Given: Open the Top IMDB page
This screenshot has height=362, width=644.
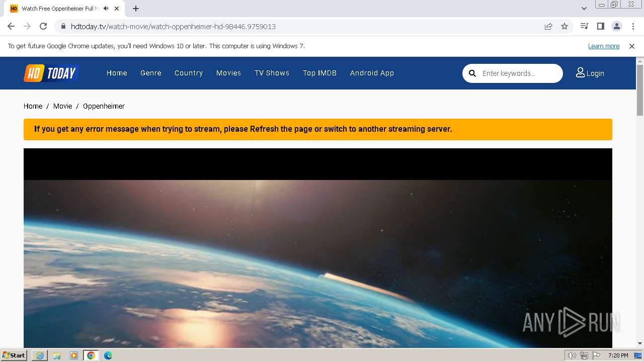Looking at the screenshot, I should pos(319,73).
